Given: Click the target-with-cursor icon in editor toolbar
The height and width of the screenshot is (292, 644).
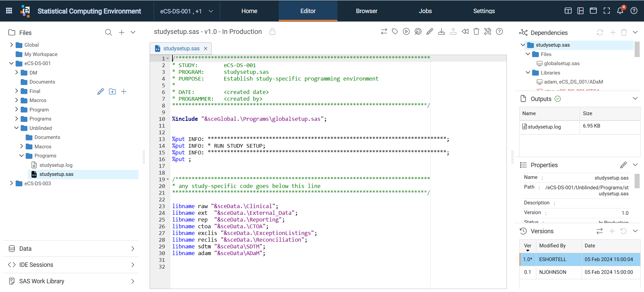Looking at the screenshot, I should [x=418, y=32].
